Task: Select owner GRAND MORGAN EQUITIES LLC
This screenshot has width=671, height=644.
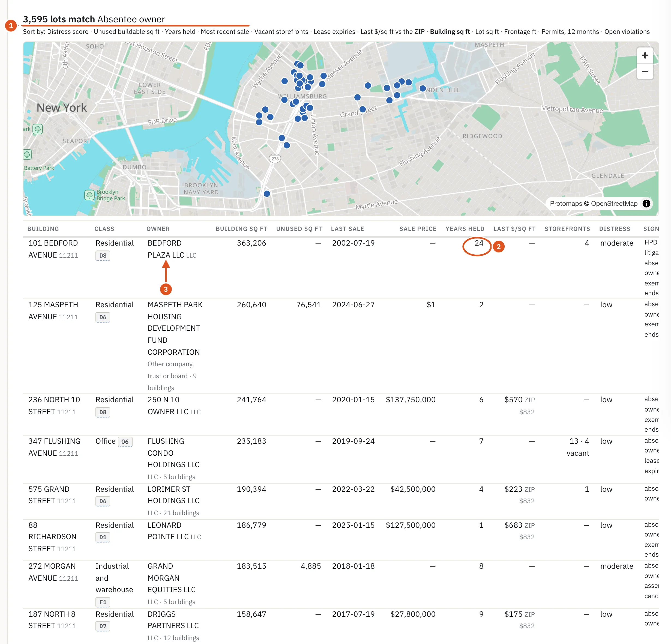Action: tap(172, 578)
